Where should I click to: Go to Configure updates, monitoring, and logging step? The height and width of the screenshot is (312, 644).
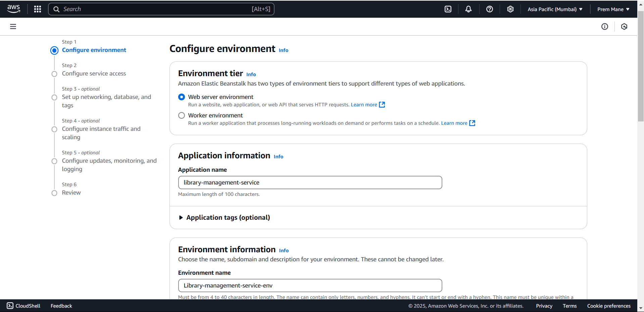[109, 165]
